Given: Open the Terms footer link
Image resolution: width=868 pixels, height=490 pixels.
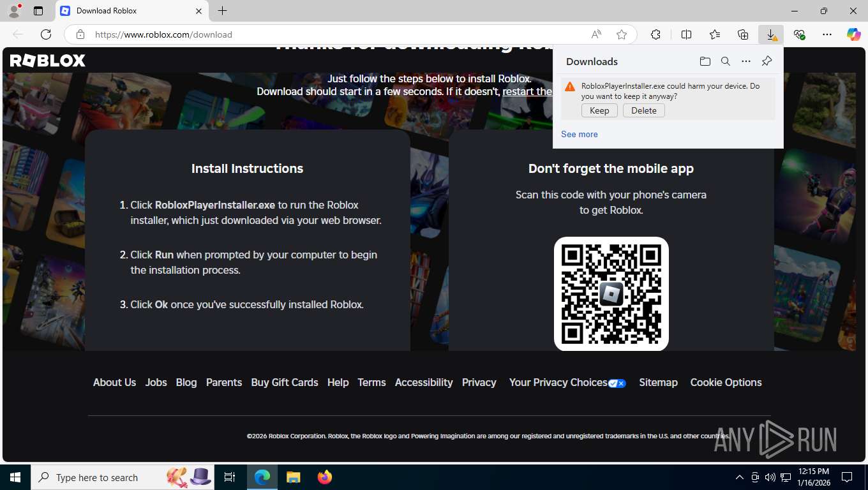Looking at the screenshot, I should pos(371,382).
